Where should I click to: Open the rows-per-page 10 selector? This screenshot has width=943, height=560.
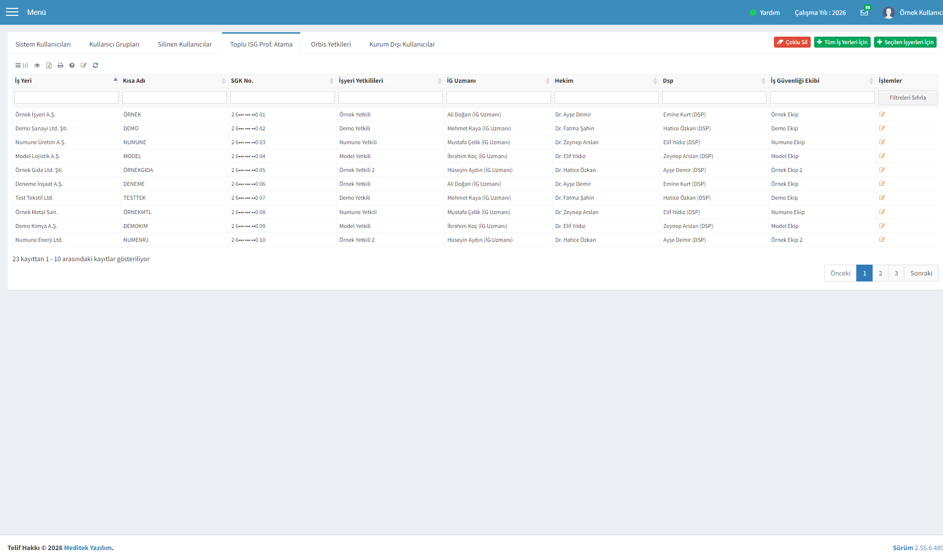[21, 65]
